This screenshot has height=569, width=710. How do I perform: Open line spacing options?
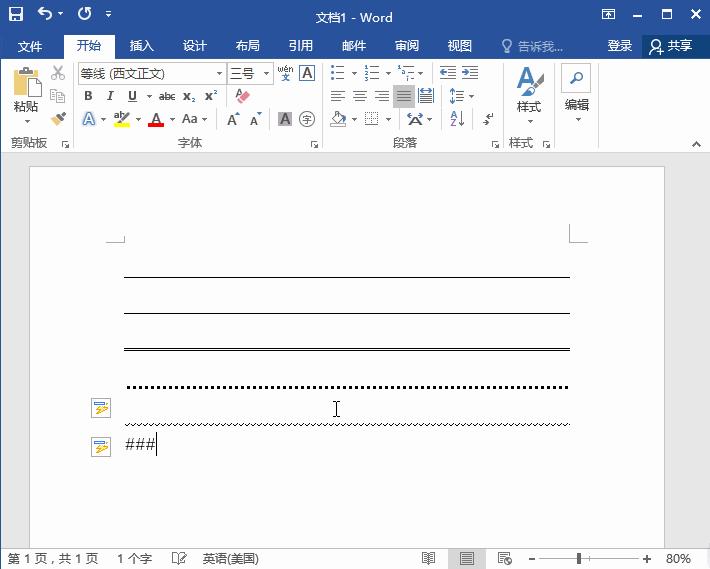point(461,96)
